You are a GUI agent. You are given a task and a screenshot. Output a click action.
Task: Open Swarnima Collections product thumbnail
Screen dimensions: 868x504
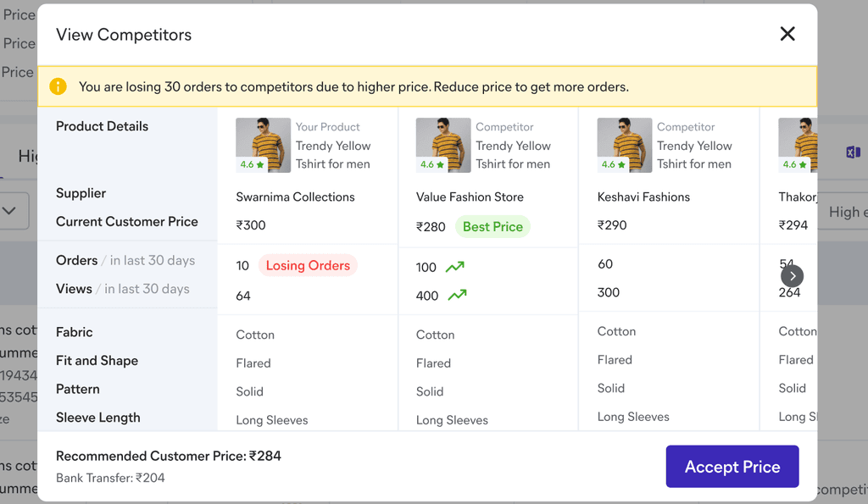pos(264,145)
